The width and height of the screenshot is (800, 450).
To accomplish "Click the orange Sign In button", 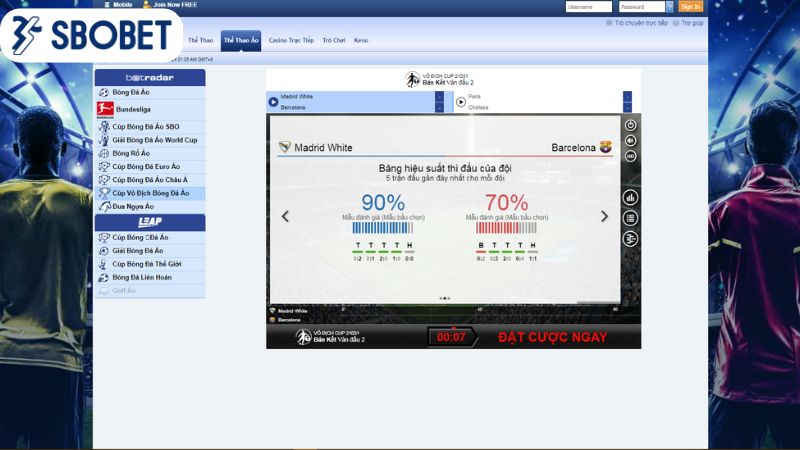I will click(690, 7).
